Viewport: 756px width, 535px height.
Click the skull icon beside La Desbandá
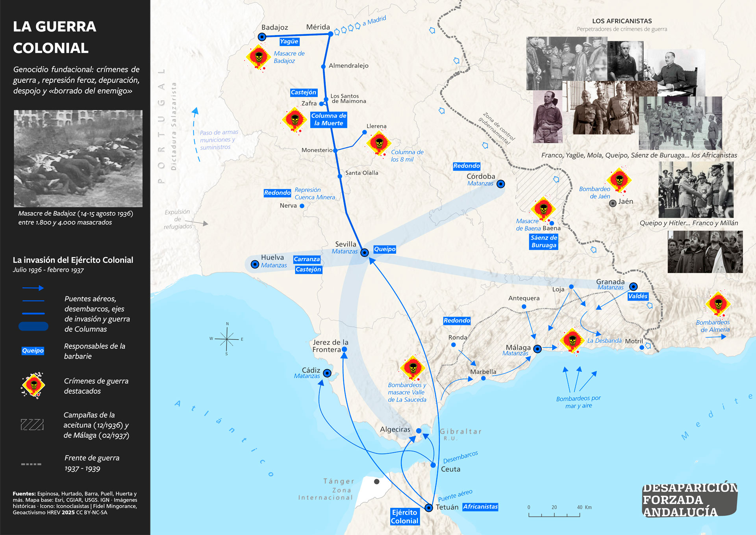(x=573, y=341)
